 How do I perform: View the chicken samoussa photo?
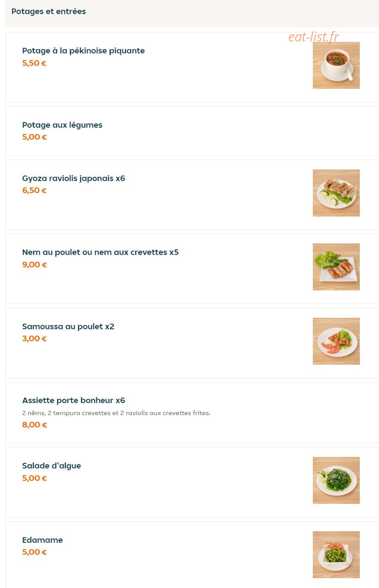point(336,341)
